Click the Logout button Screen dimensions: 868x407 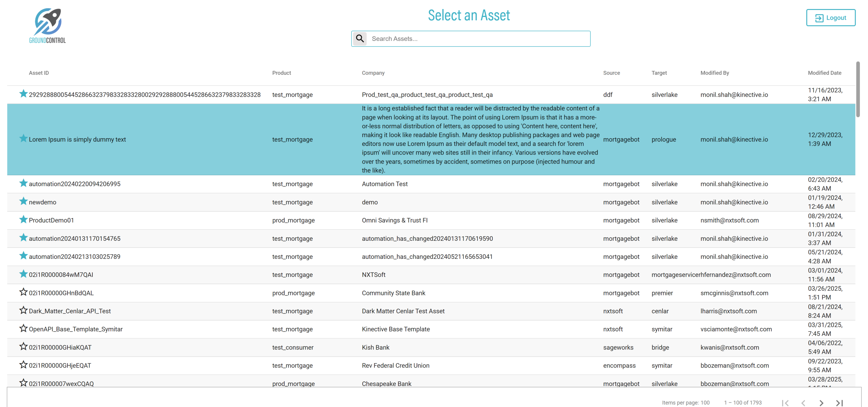[830, 17]
